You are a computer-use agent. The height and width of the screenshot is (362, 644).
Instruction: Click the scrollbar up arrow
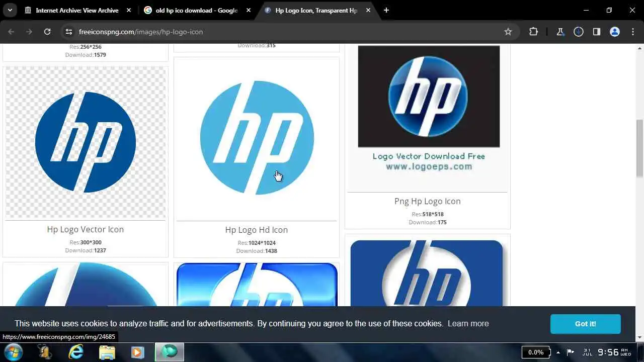coord(639,48)
